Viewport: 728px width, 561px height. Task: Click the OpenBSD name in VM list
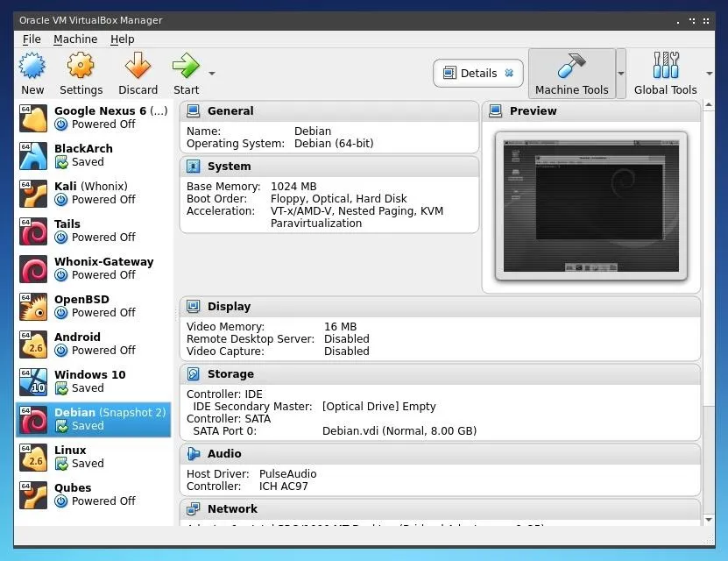tap(81, 300)
